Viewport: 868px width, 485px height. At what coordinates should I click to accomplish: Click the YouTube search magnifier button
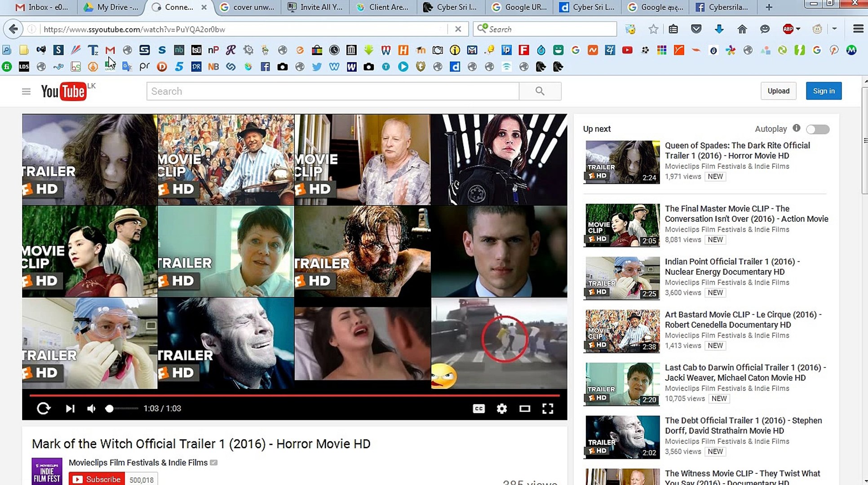(x=540, y=91)
